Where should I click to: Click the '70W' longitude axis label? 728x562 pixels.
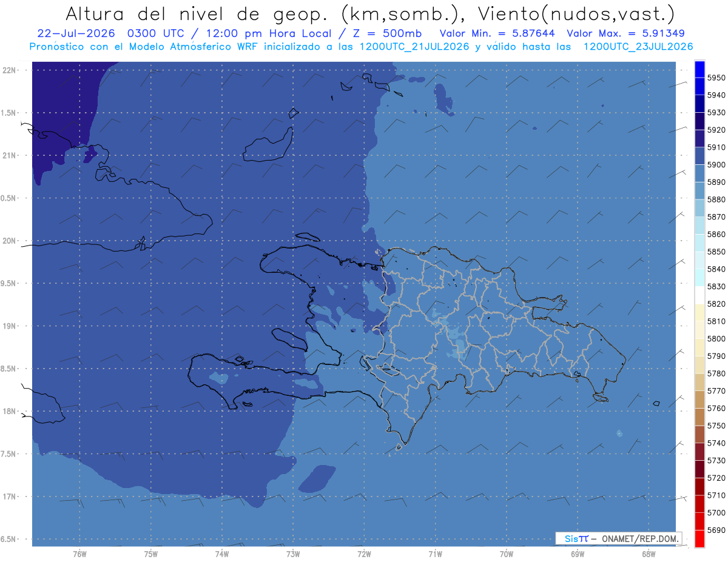click(x=507, y=555)
